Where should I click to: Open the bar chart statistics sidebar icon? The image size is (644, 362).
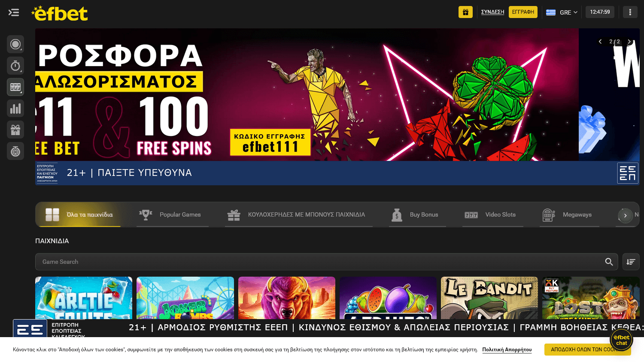15,109
